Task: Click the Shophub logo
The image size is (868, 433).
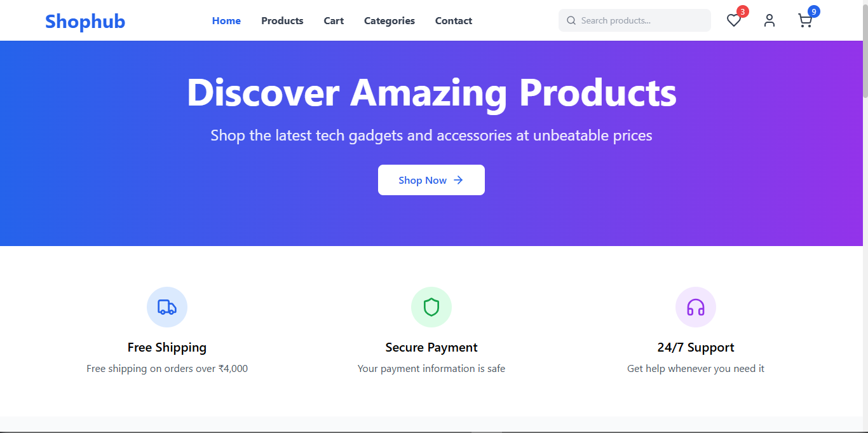Action: (85, 22)
